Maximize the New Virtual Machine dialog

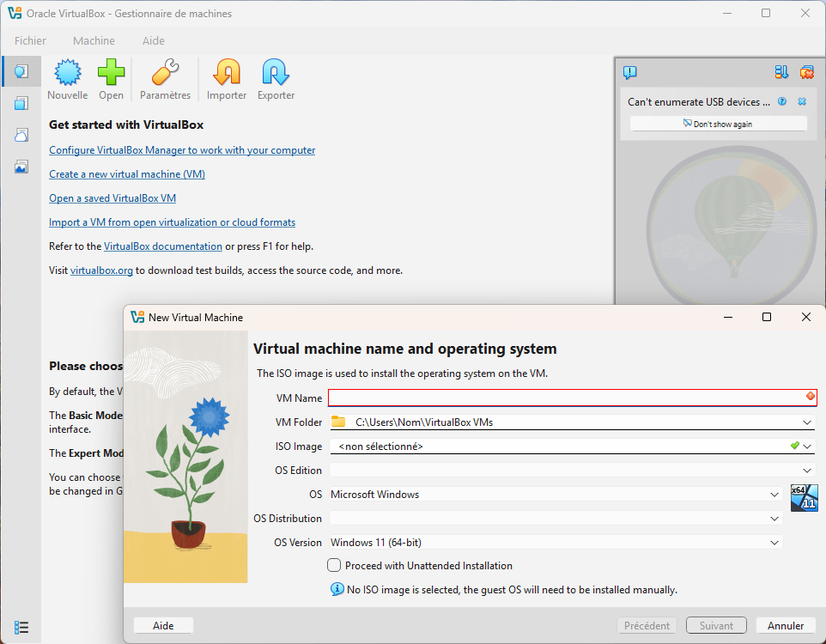click(767, 317)
